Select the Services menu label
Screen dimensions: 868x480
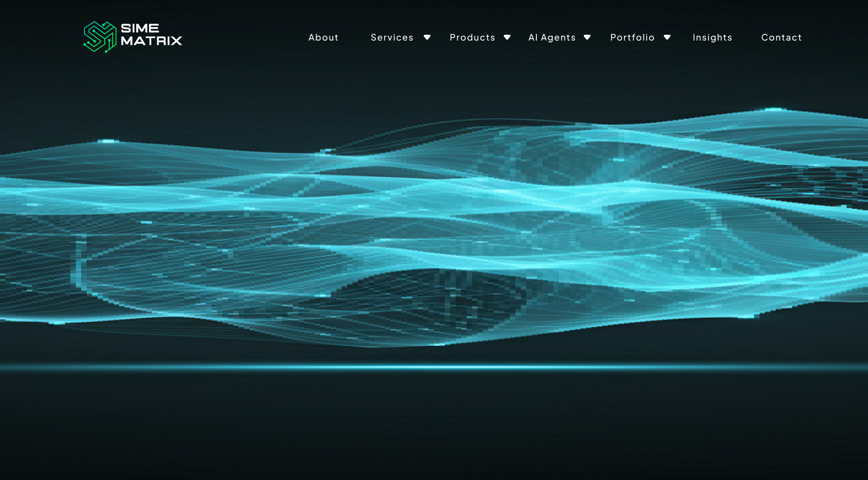(392, 38)
